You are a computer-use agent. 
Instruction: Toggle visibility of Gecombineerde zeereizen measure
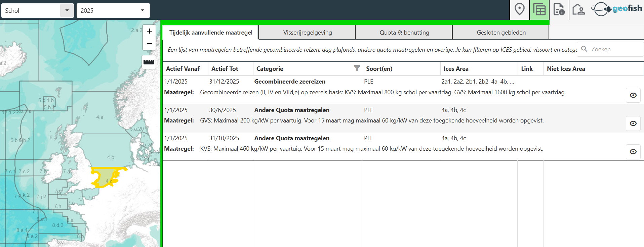[633, 95]
